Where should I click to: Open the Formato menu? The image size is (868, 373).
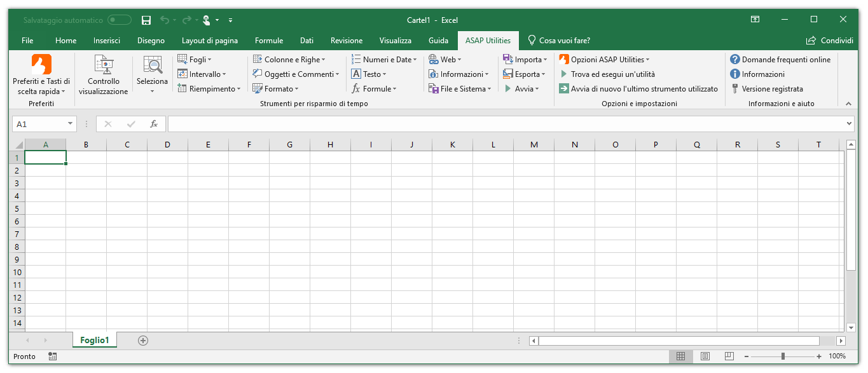(x=275, y=89)
